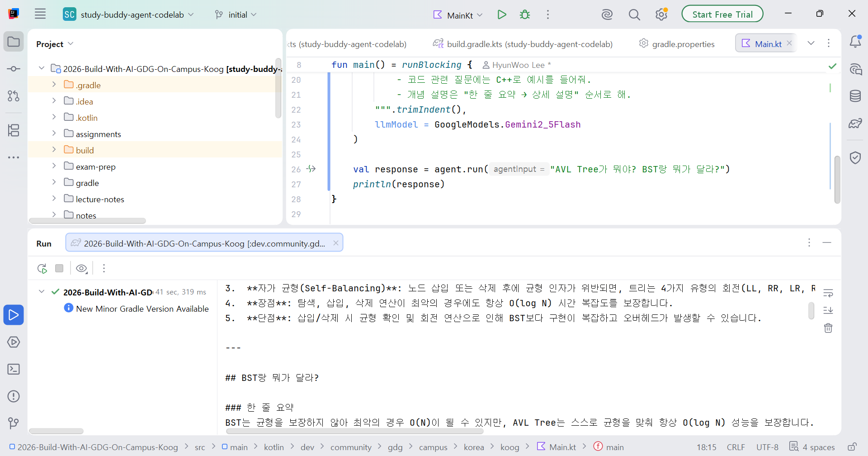Screen dimensions: 868x456
Task: Open the Pull Requests tool window
Action: (x=14, y=96)
